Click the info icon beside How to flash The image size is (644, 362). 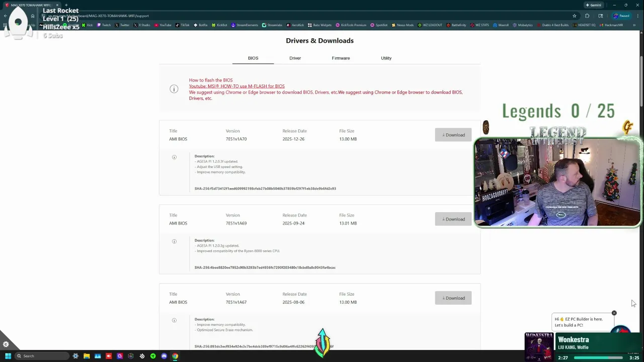coord(174,89)
